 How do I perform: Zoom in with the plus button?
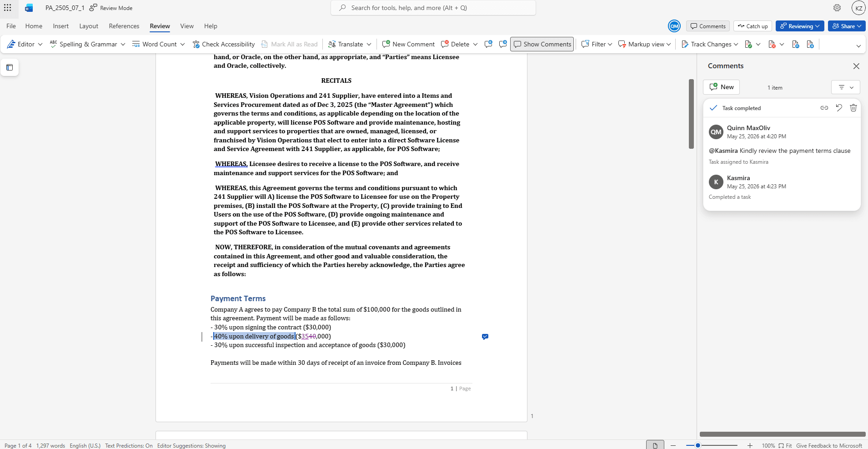[x=750, y=445]
